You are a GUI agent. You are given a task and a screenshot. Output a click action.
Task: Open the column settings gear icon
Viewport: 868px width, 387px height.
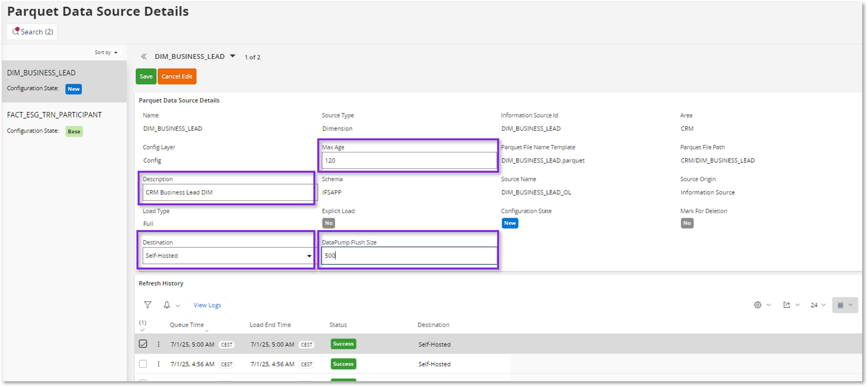758,305
